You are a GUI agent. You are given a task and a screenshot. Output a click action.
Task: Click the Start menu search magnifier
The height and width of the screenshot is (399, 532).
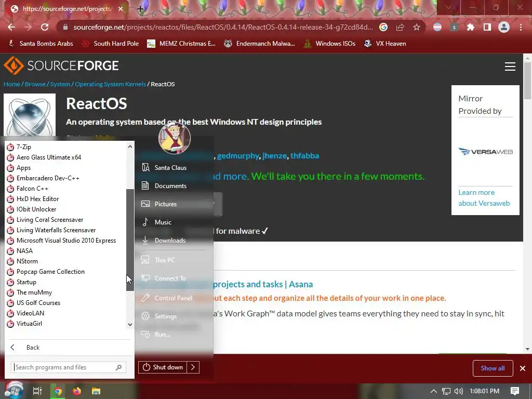click(118, 367)
